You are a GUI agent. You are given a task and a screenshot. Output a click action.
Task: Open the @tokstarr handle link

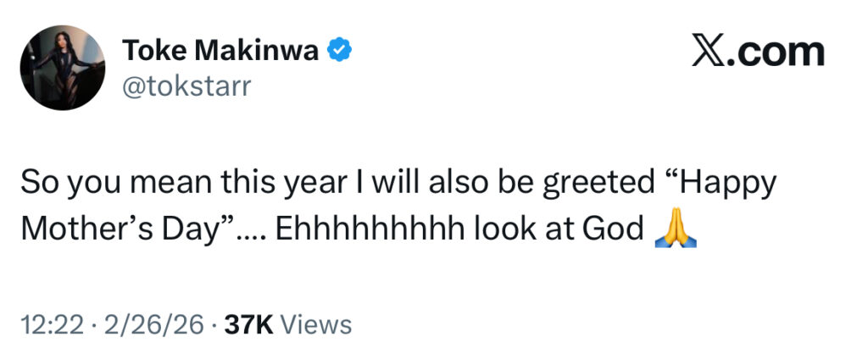coord(188,86)
